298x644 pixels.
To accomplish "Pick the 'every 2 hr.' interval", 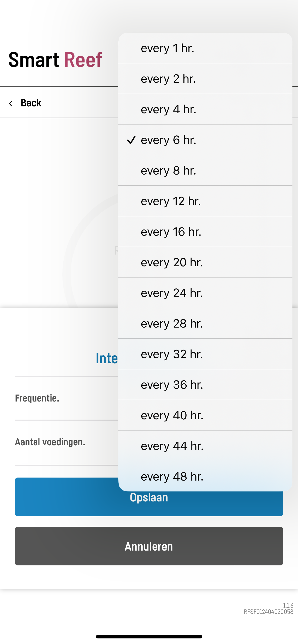I will [205, 79].
